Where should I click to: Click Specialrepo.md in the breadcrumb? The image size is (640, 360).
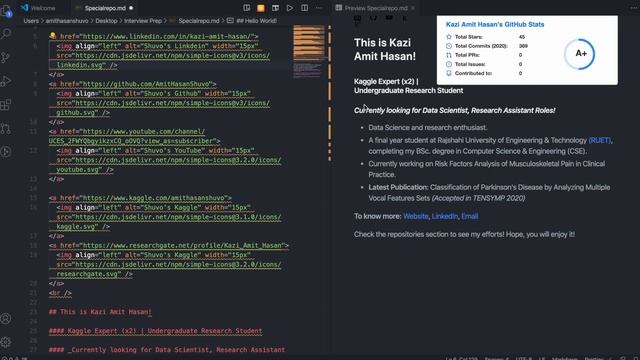(199, 20)
